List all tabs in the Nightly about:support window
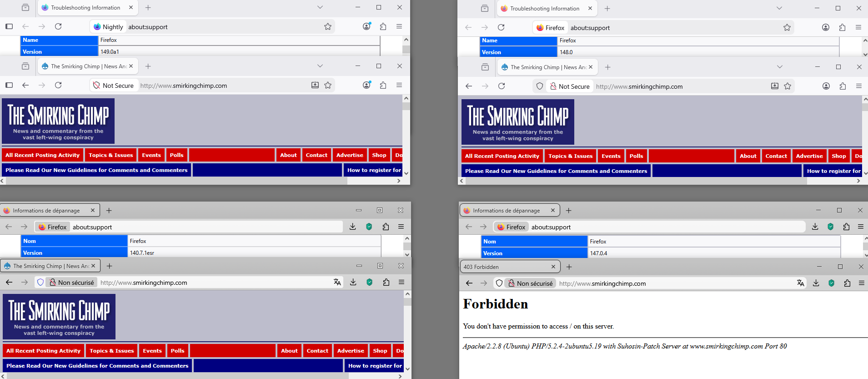The width and height of the screenshot is (868, 379). click(x=320, y=7)
